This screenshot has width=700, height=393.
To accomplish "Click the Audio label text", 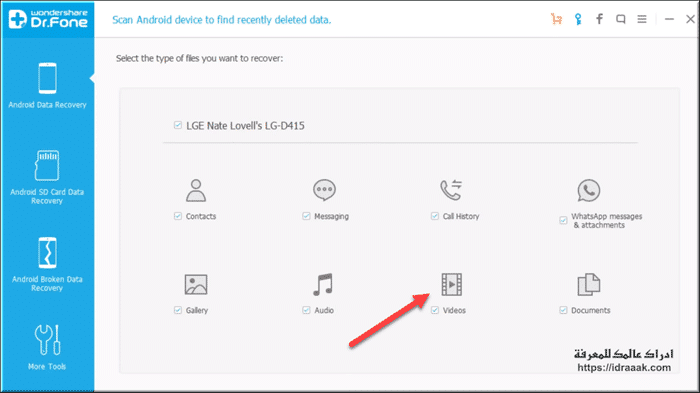I will click(x=324, y=310).
